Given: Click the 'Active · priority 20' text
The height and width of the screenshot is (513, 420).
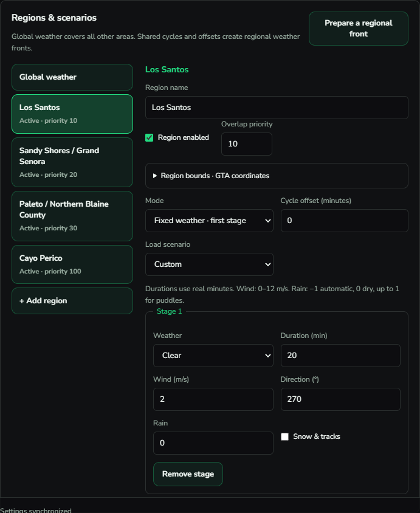Looking at the screenshot, I should click(48, 174).
